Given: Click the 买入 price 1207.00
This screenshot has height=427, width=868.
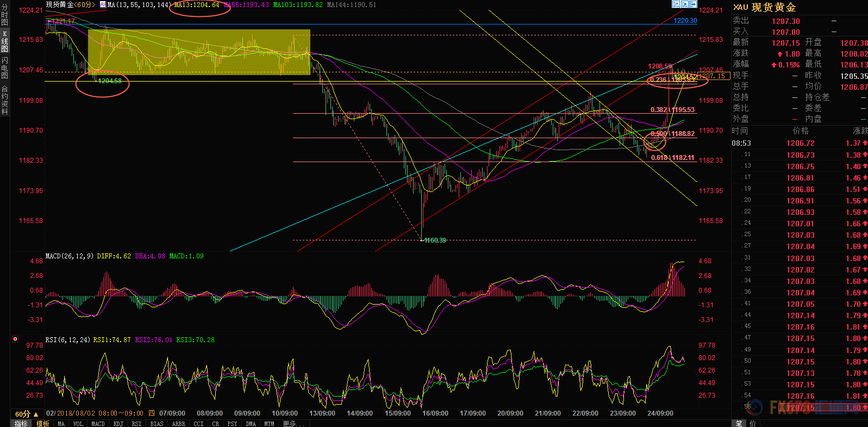Looking at the screenshot, I should tap(786, 32).
